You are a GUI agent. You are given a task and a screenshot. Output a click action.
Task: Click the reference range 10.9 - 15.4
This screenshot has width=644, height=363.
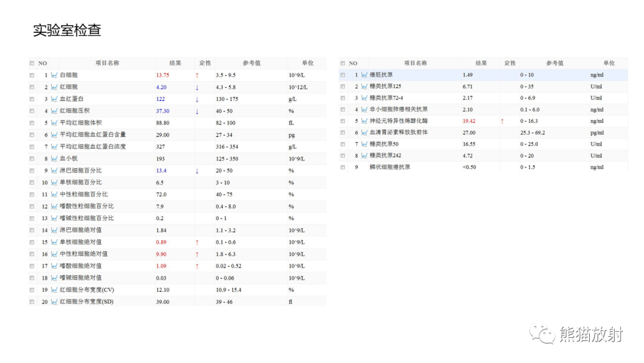(229, 290)
